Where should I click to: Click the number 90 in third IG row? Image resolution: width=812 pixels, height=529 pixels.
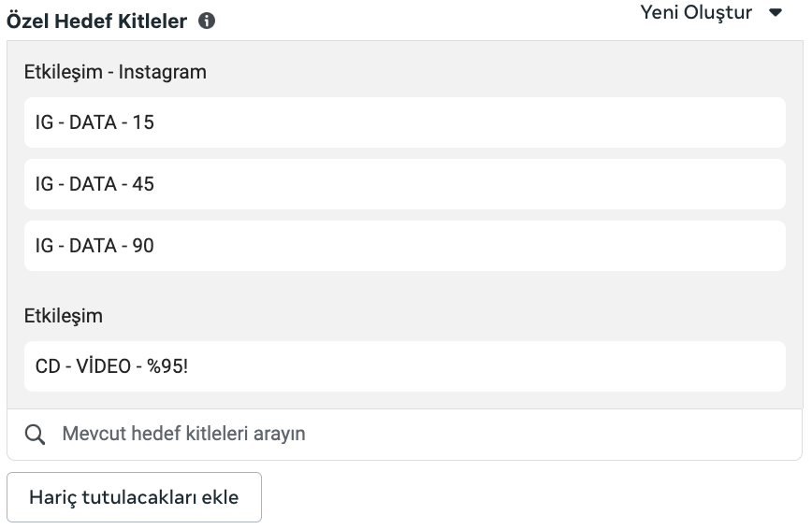(143, 246)
